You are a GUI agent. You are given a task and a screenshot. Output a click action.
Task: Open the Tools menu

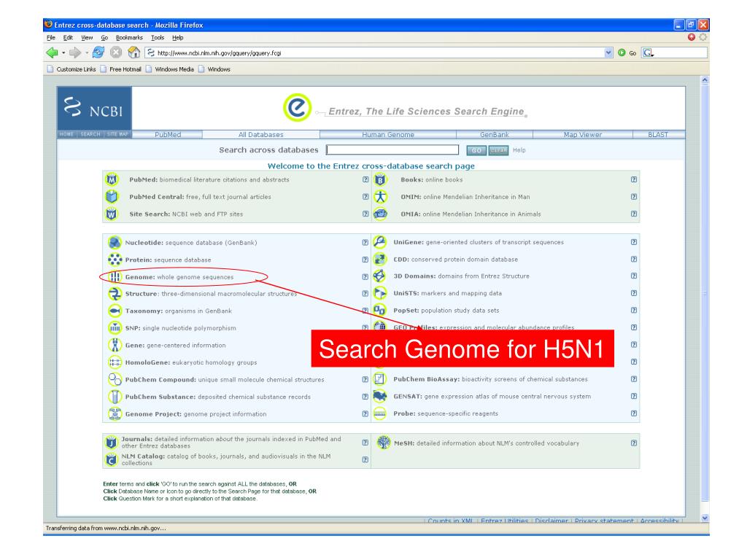click(x=158, y=38)
